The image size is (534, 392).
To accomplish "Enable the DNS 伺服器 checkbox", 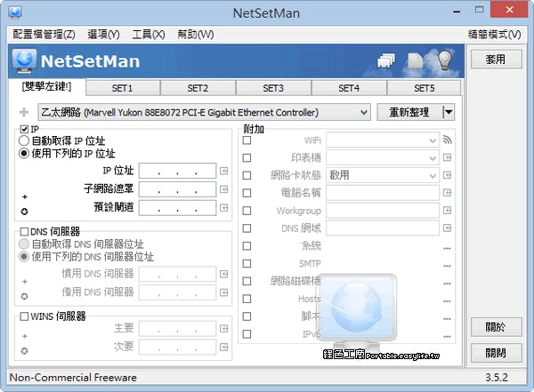I will [x=24, y=232].
